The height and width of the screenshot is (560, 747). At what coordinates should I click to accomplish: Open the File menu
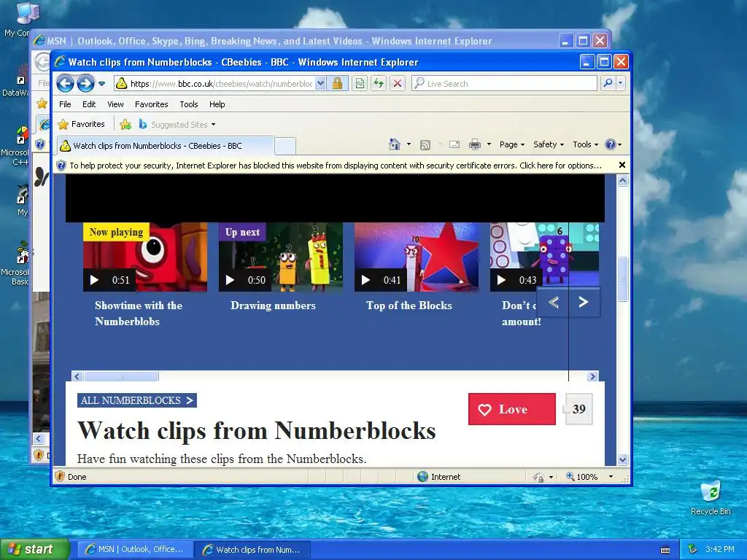pos(65,104)
